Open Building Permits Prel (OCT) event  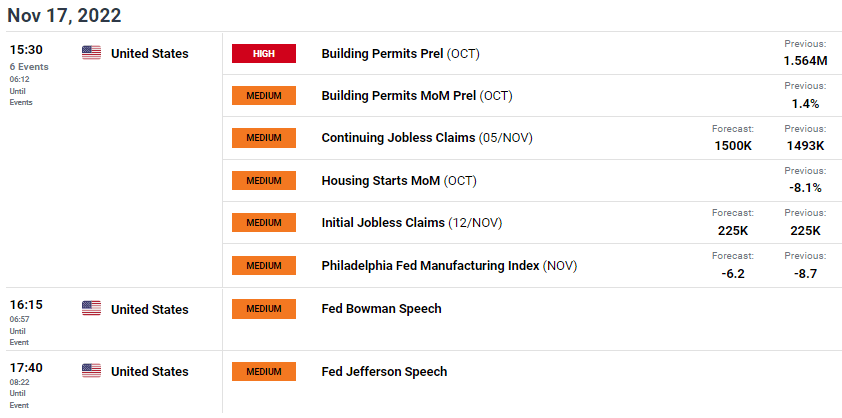click(400, 54)
